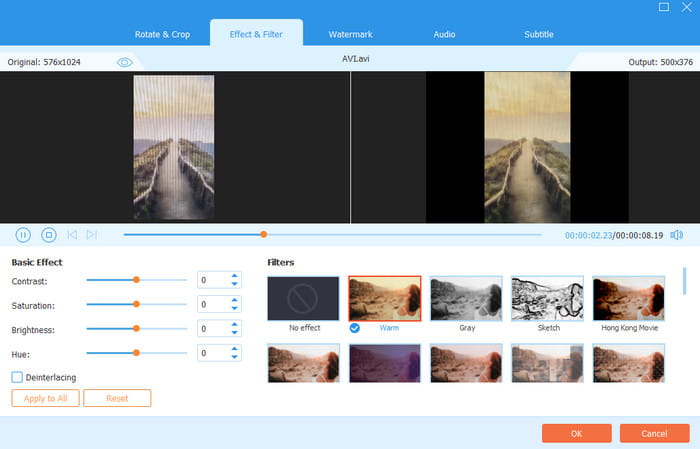
Task: Toggle the preview eye icon
Action: point(125,62)
